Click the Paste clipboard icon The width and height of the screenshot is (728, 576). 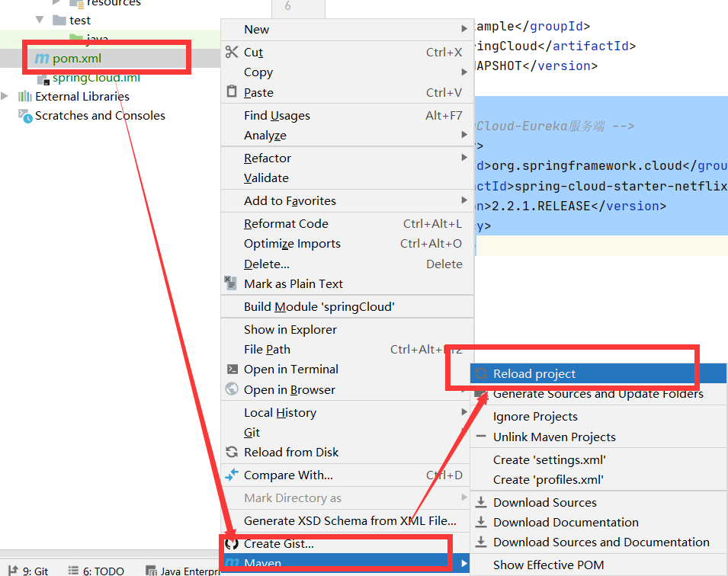pos(232,91)
